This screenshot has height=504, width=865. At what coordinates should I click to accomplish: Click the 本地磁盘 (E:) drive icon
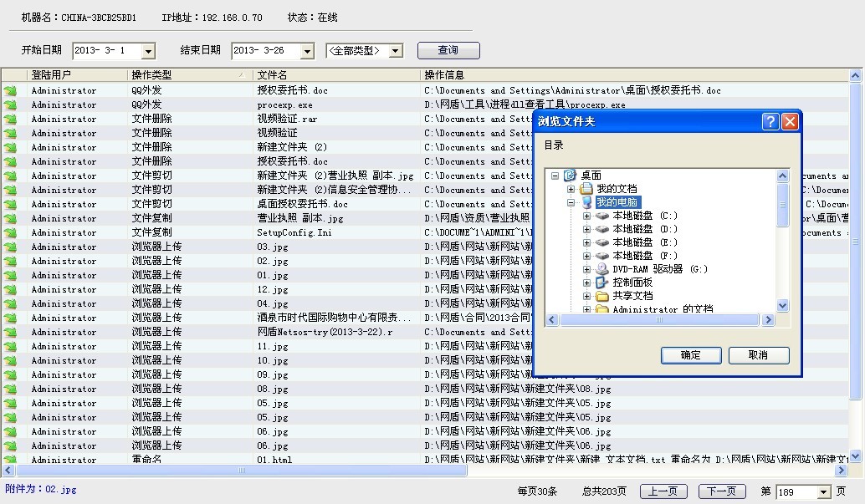coord(602,242)
